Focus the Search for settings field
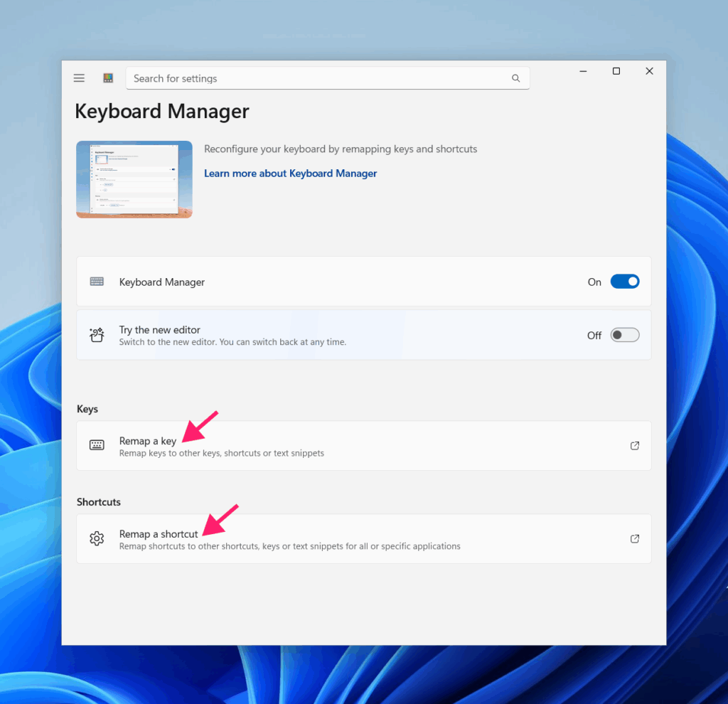Image resolution: width=728 pixels, height=704 pixels. tap(327, 78)
